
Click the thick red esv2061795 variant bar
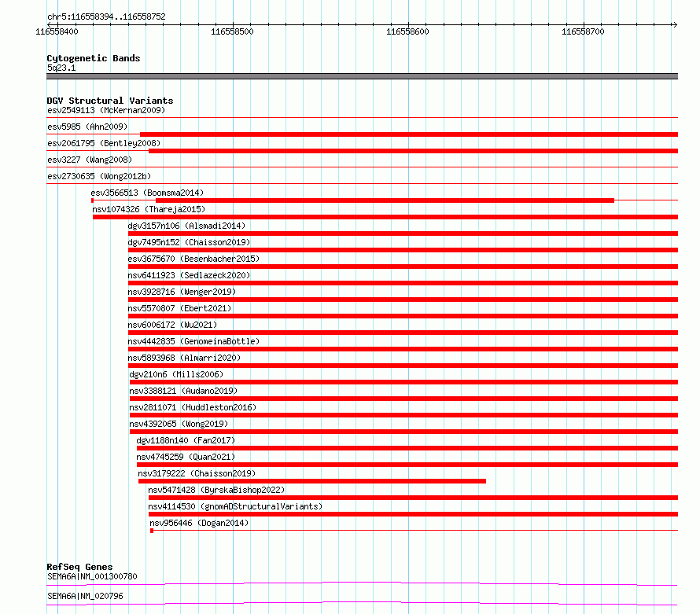[x=414, y=151]
